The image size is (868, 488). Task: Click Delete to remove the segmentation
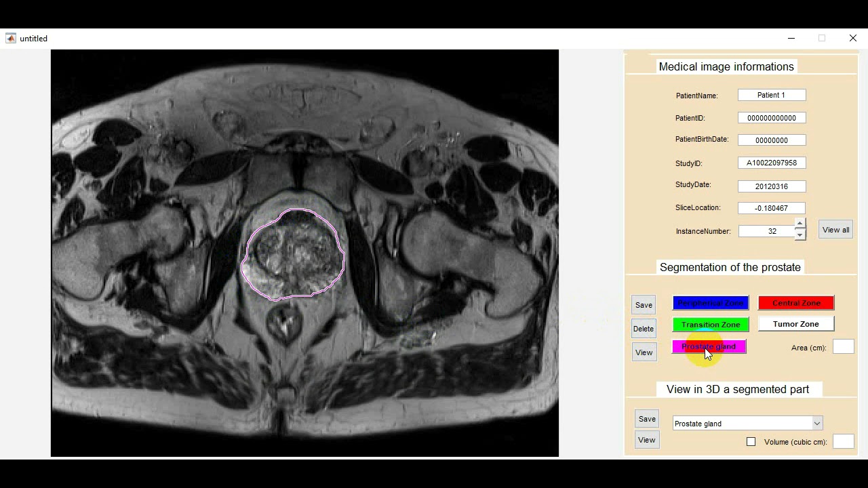pyautogui.click(x=644, y=329)
